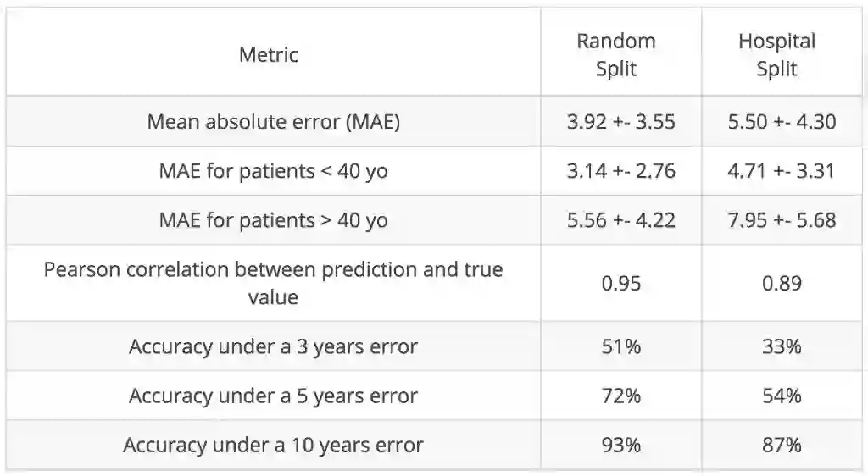Select the Mean absolute error (MAE) row label
Screen dimensions: 868x476
click(x=274, y=121)
